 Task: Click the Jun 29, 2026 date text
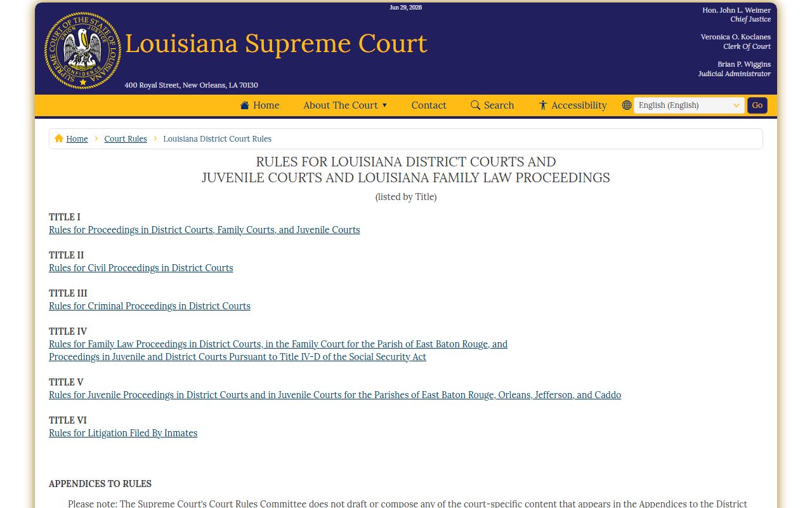(406, 8)
